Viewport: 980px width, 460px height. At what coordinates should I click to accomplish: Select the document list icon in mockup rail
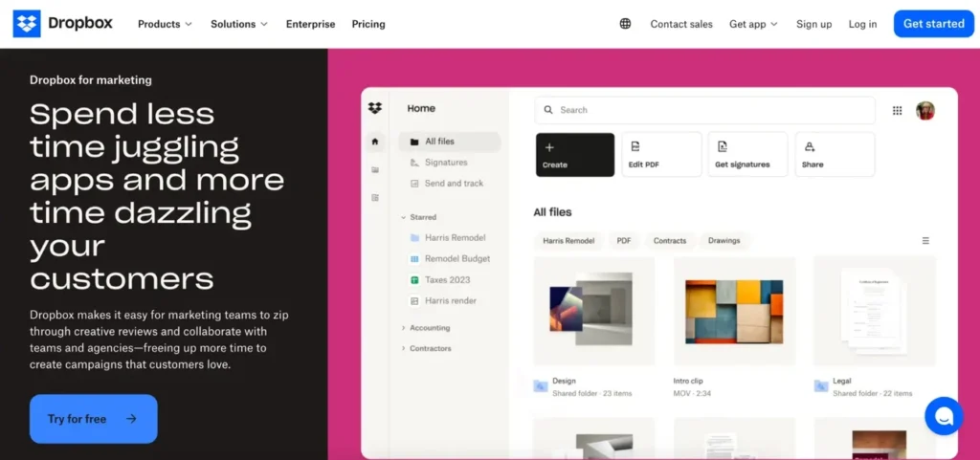375,197
